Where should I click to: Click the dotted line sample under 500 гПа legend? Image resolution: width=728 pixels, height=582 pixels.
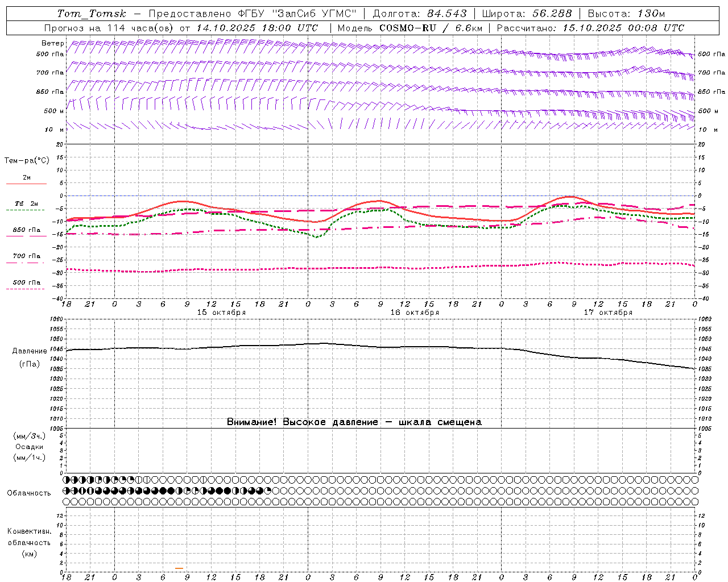tap(26, 289)
